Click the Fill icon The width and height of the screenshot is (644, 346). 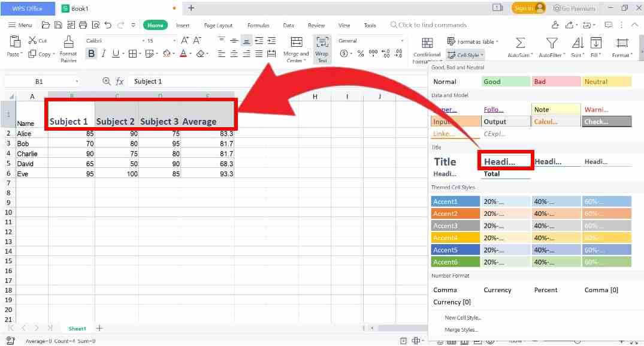[x=595, y=45]
